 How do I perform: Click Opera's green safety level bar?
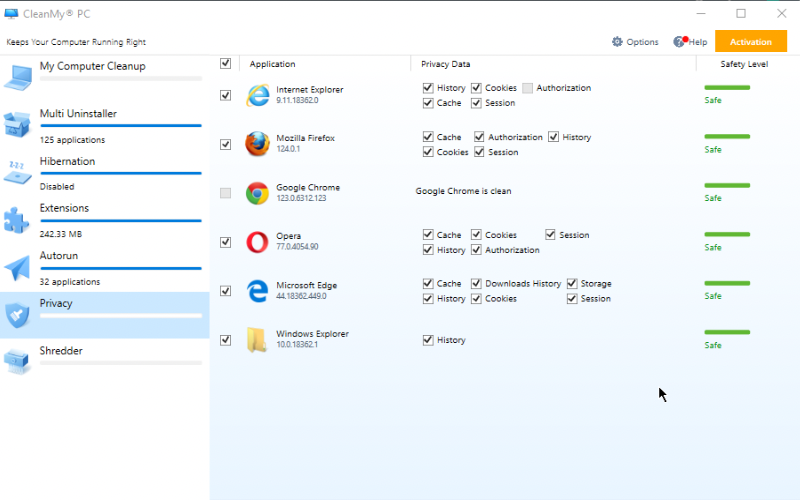point(727,234)
